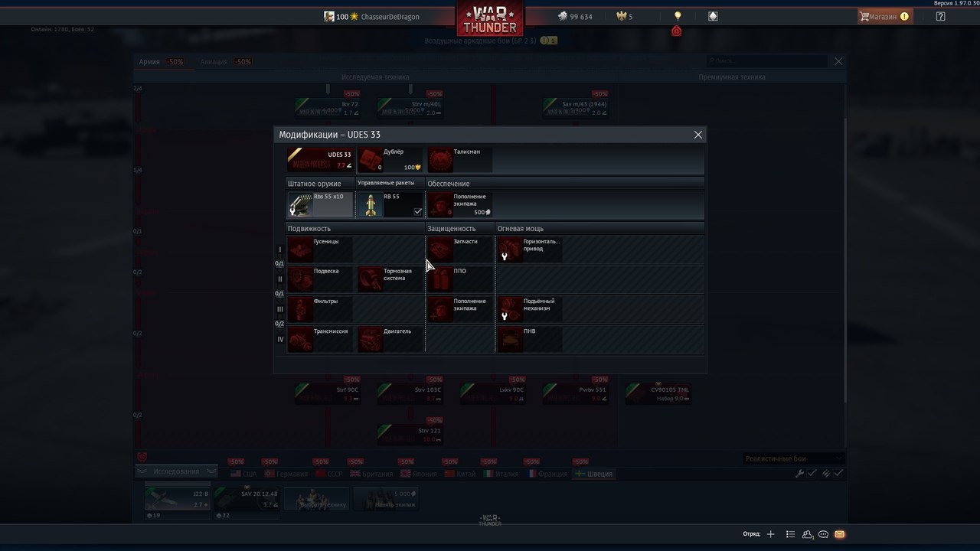Image resolution: width=980 pixels, height=551 pixels.
Task: Select the Подъёмный механизм modification icon
Action: pos(511,309)
